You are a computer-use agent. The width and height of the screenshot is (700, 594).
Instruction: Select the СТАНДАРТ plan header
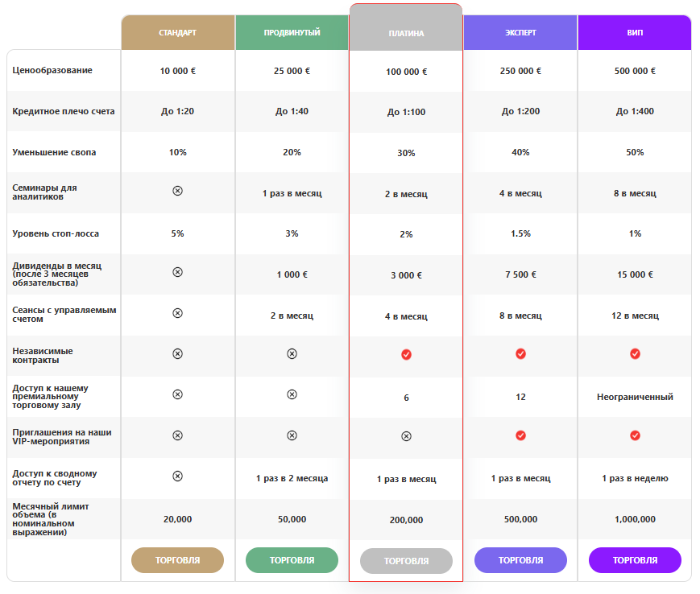coord(178,32)
